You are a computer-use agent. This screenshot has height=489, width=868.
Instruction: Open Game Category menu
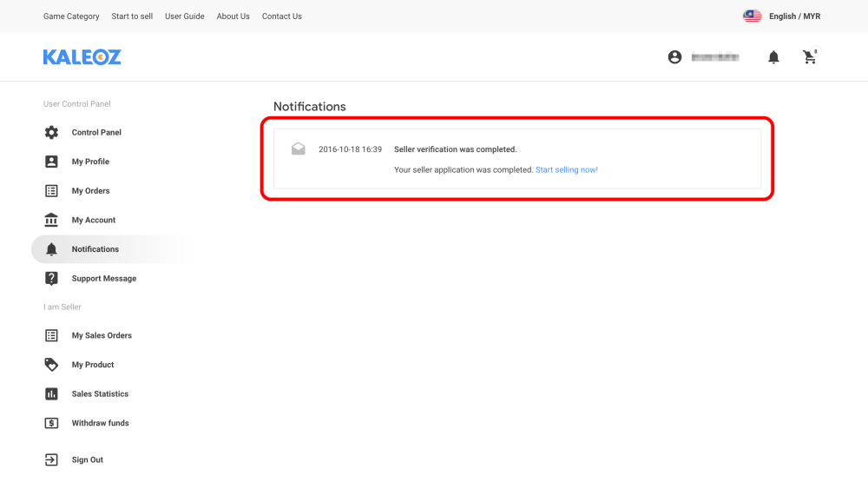pos(71,17)
